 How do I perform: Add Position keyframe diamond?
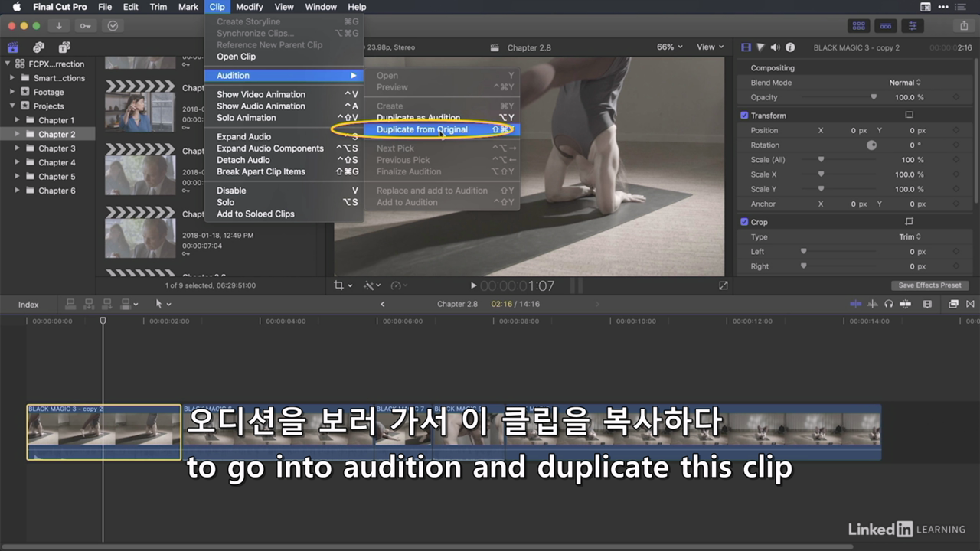click(956, 131)
